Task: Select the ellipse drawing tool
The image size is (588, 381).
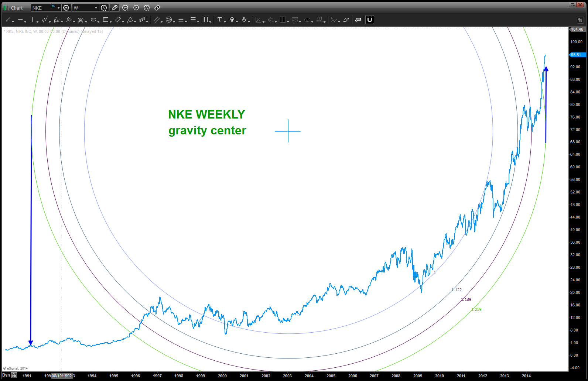Action: [93, 20]
